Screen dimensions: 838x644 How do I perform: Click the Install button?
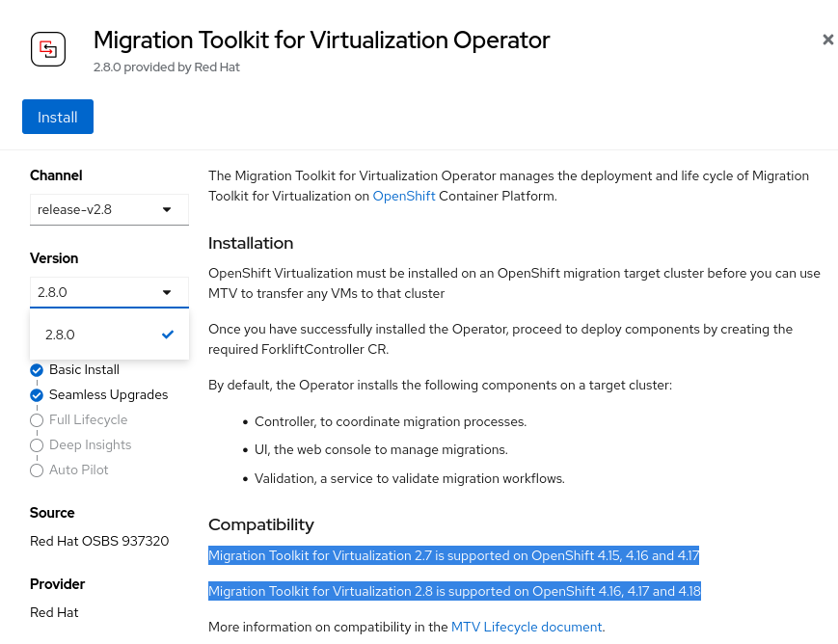pyautogui.click(x=58, y=117)
